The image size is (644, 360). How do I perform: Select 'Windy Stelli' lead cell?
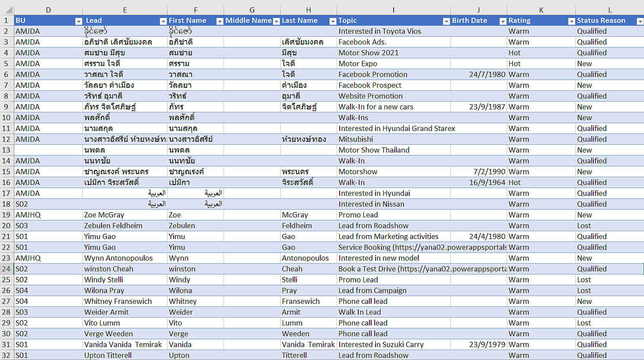click(x=125, y=280)
